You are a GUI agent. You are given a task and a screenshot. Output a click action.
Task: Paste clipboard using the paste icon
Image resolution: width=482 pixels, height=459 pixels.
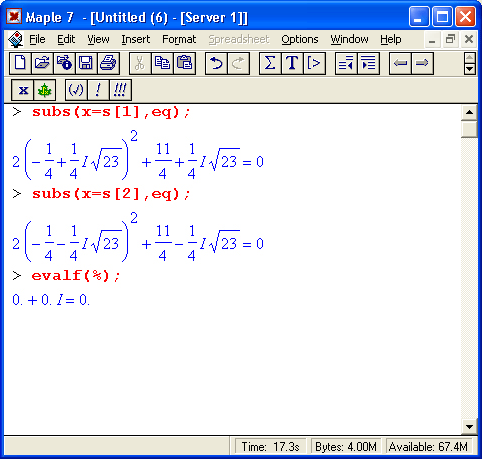[x=184, y=63]
